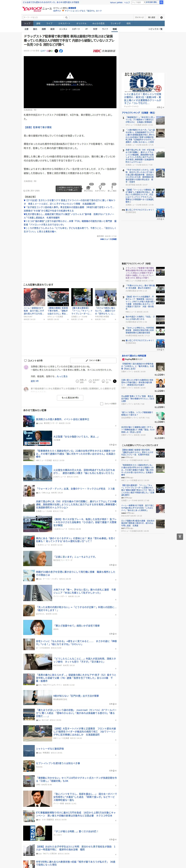Viewport: 186px width, 868px height.
Task: Click the 学びがある reaction icon
Action: (89, 188)
